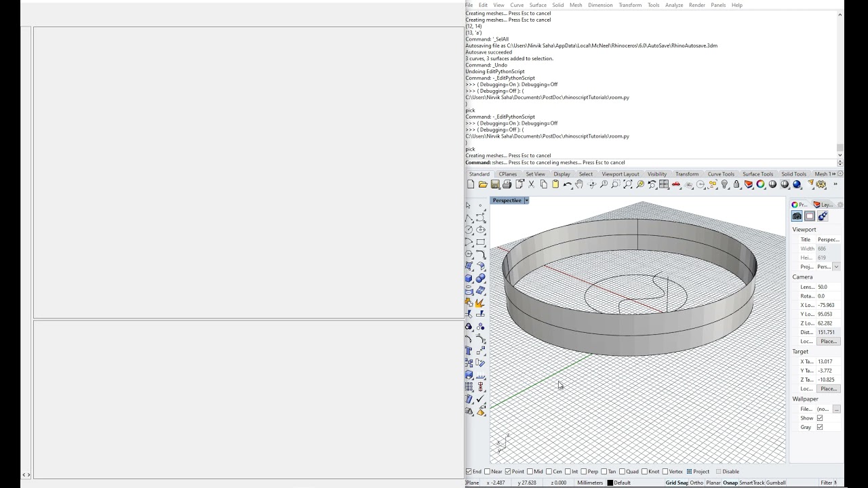
Task: Open the File menu
Action: click(x=469, y=5)
